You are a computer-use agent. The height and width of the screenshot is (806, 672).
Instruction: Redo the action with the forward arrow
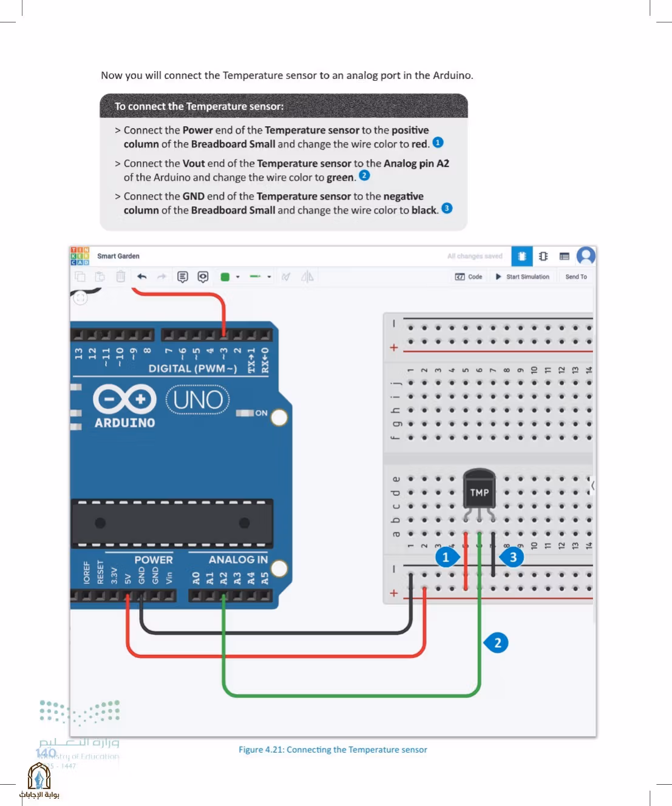click(161, 277)
